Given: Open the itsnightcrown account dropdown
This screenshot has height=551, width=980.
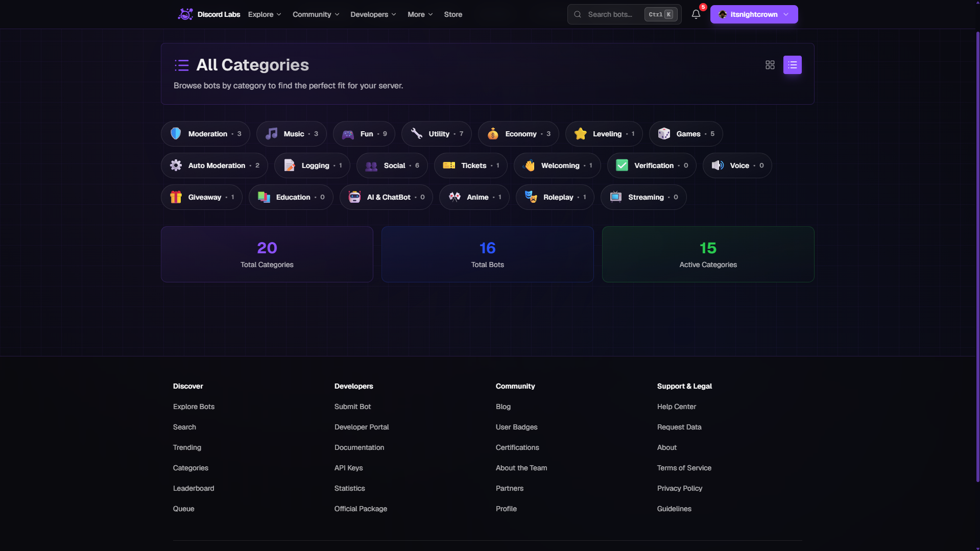Looking at the screenshot, I should pos(754,14).
